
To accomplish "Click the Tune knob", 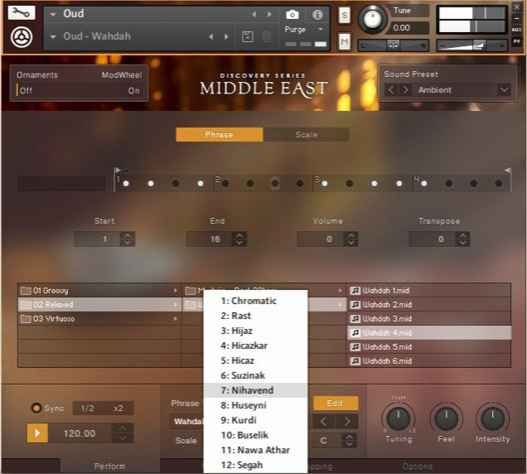I will [372, 18].
